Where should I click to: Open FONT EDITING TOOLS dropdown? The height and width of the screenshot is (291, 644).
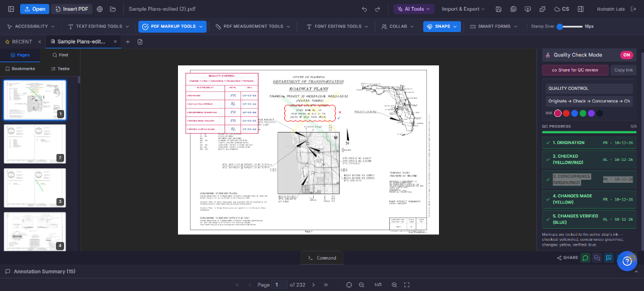point(337,26)
